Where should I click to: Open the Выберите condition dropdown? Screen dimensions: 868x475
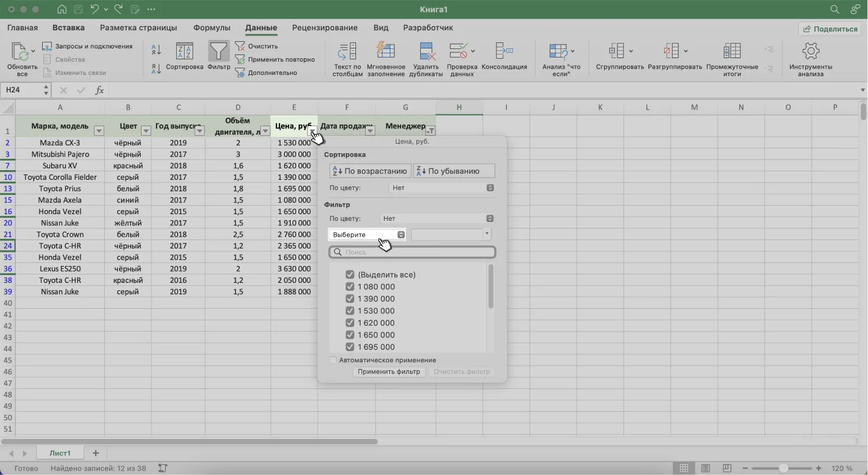click(x=367, y=234)
